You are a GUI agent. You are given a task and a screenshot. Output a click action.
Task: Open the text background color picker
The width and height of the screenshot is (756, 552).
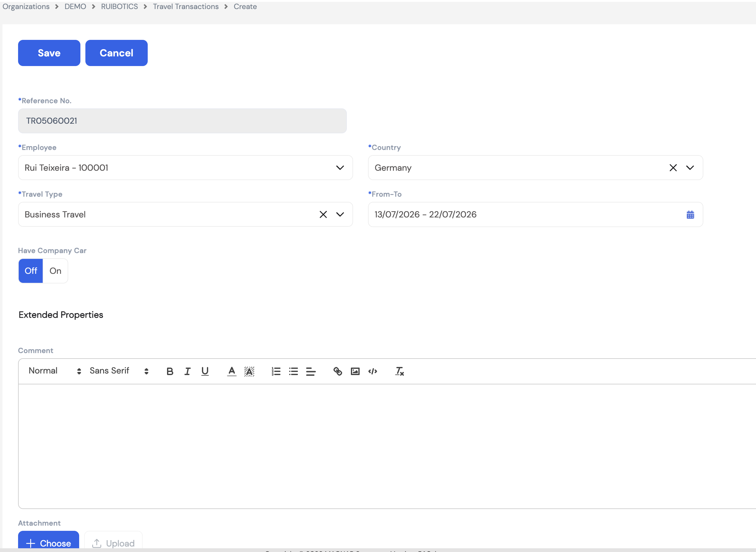[249, 371]
